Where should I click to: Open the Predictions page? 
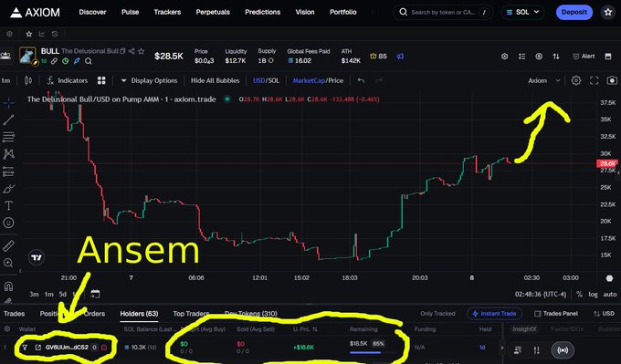pos(263,12)
